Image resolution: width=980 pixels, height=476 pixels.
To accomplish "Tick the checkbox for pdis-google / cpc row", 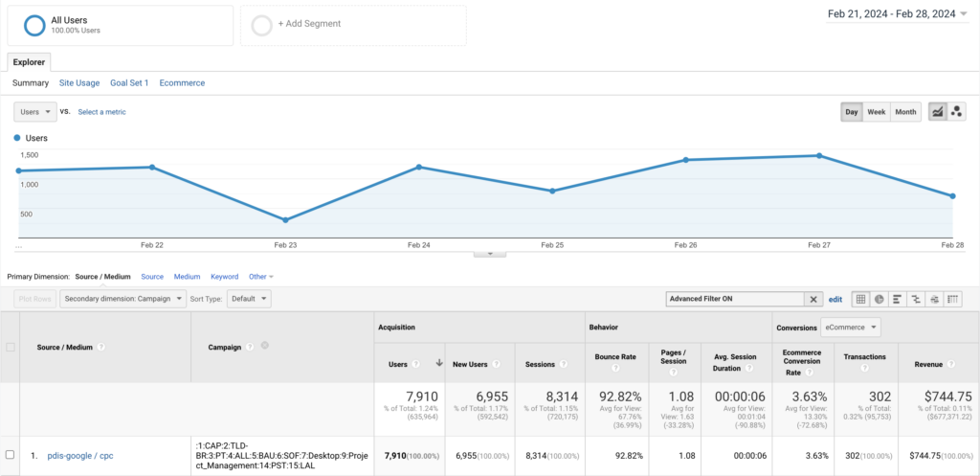I will (11, 455).
